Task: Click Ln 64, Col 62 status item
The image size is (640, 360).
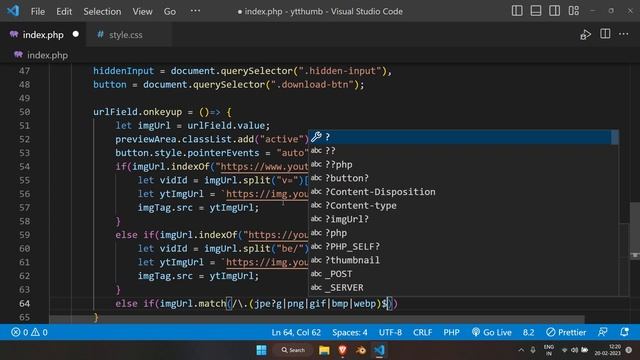Action: (x=296, y=332)
